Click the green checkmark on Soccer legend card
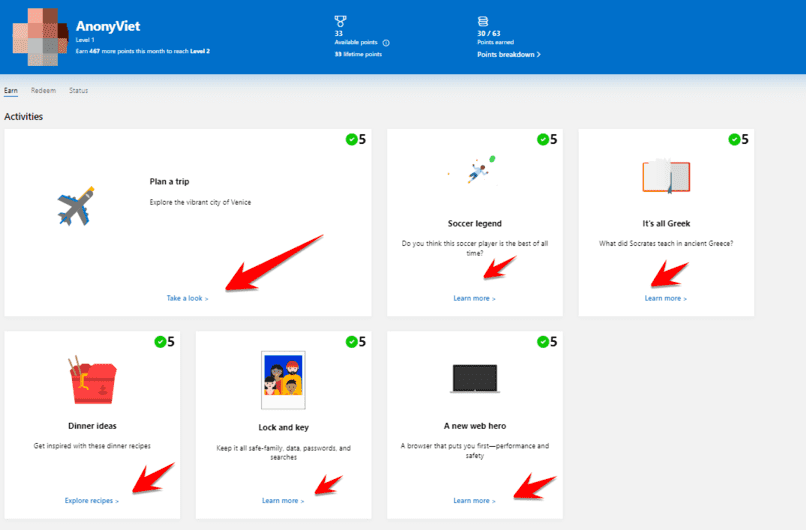Image resolution: width=806 pixels, height=530 pixels. (543, 139)
